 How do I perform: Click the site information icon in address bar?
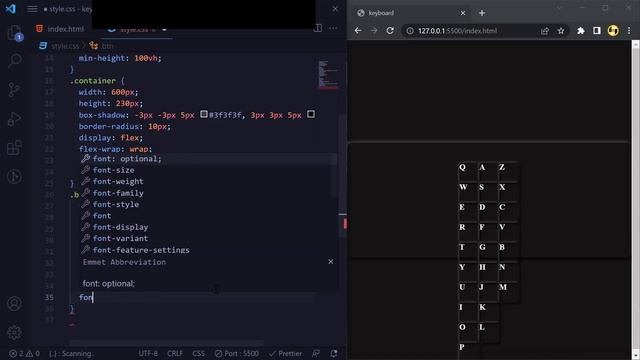[x=410, y=31]
